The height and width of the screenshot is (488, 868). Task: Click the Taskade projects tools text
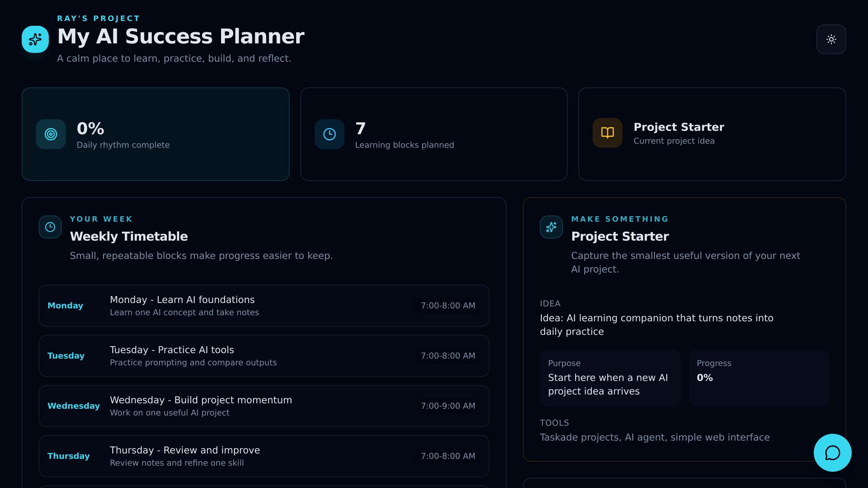[x=654, y=438]
